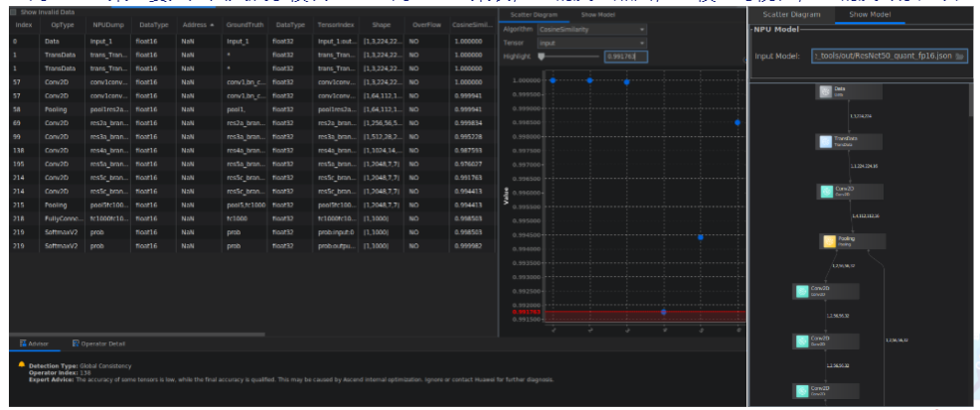Sort table by the Shape column header
Screen dimensions: 980x410
[x=382, y=25]
